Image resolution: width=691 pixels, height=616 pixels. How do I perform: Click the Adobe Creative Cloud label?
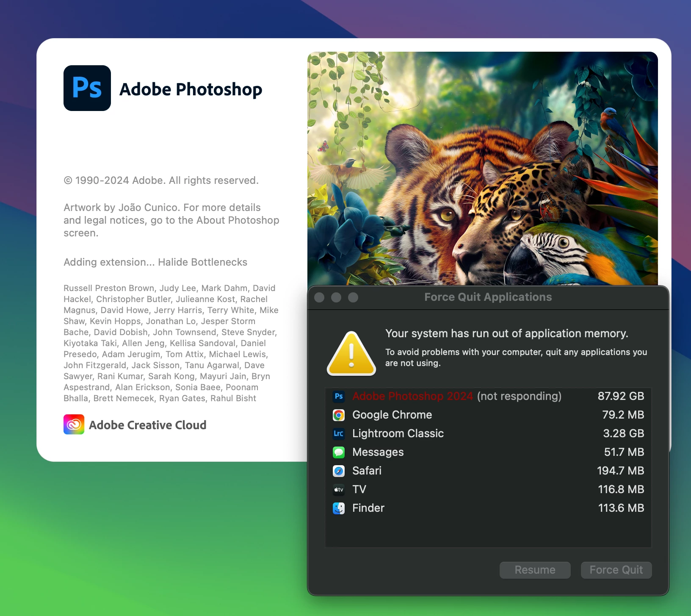click(148, 425)
